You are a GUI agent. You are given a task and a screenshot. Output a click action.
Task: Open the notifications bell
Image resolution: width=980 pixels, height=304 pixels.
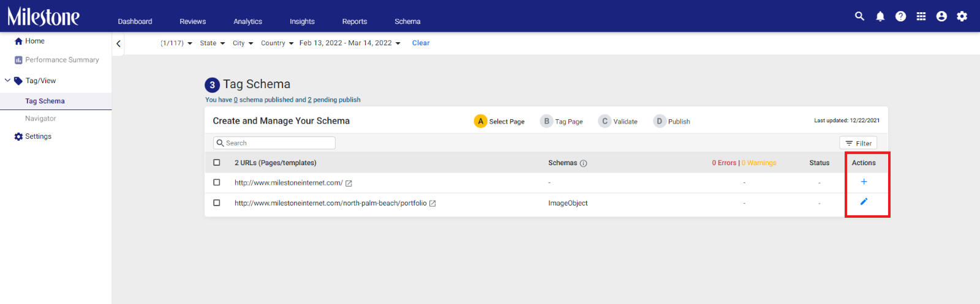pyautogui.click(x=880, y=17)
